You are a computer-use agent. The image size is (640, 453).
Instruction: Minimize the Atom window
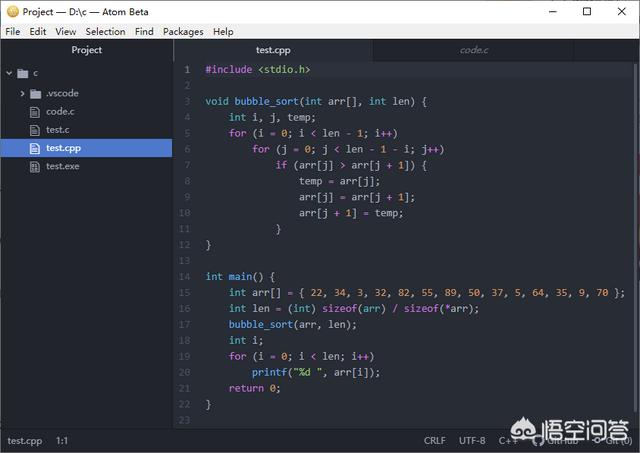coord(553,11)
